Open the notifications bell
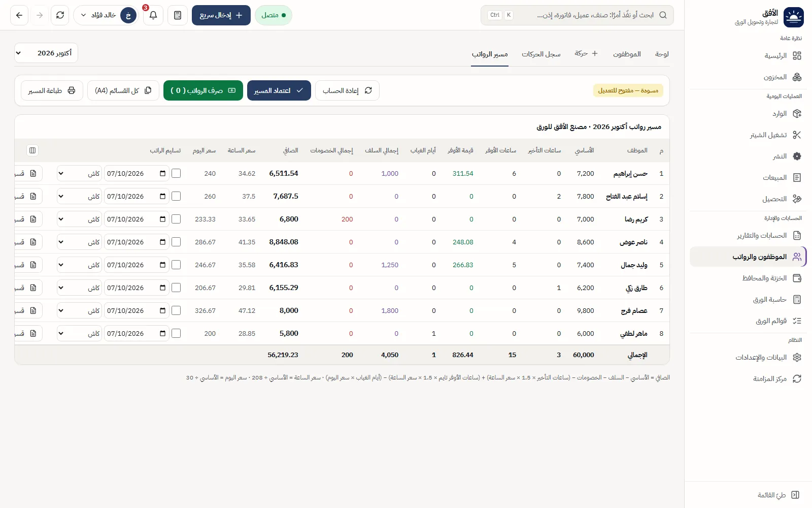Image resolution: width=812 pixels, height=508 pixels. coord(153,15)
